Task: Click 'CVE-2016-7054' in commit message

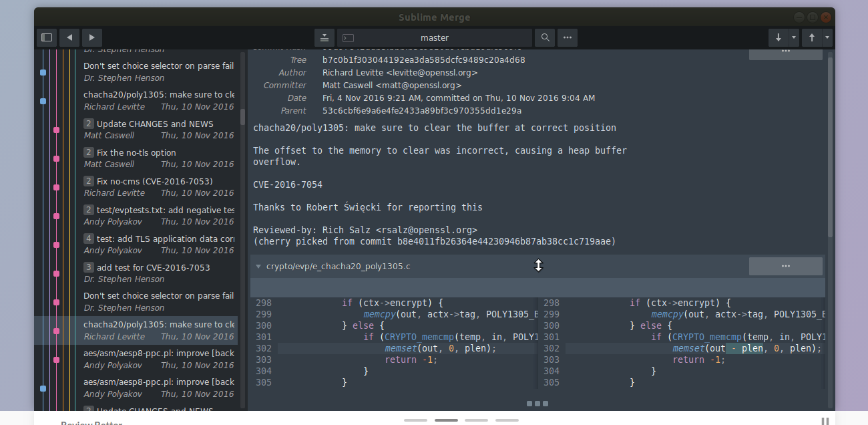Action: coord(288,184)
